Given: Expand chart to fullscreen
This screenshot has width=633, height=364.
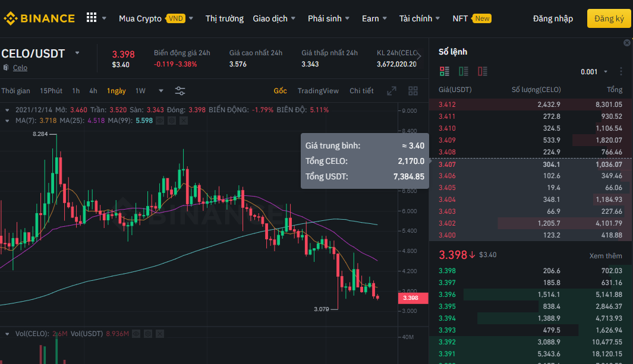Looking at the screenshot, I should coord(392,91).
